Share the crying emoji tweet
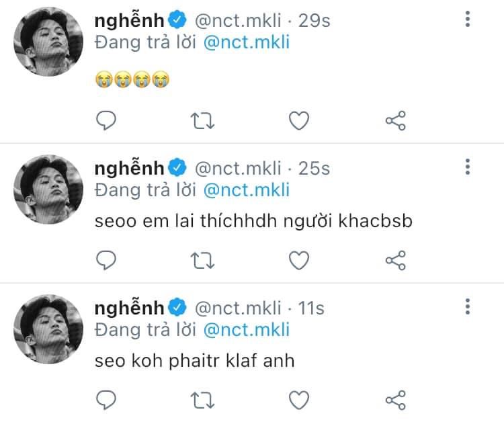 point(395,120)
